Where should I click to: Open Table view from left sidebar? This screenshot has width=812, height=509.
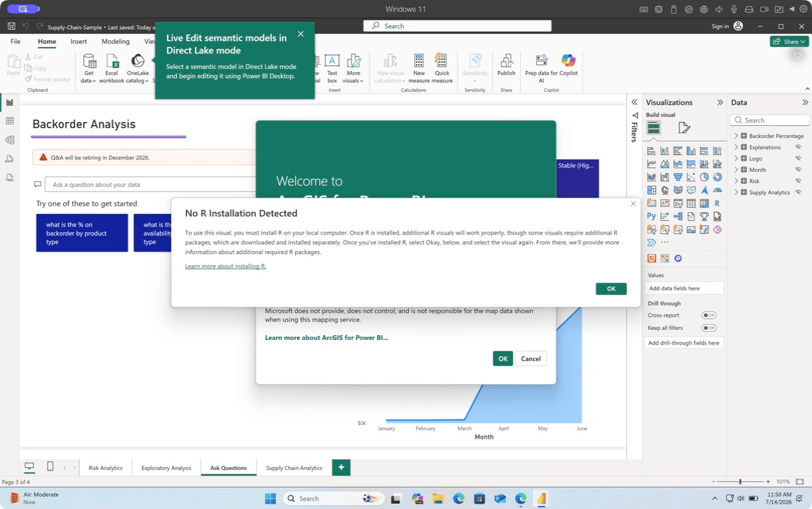click(9, 121)
